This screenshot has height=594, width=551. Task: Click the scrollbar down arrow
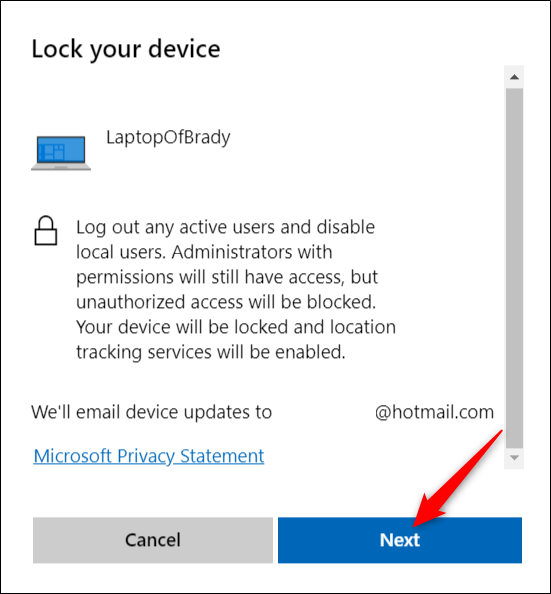[514, 458]
